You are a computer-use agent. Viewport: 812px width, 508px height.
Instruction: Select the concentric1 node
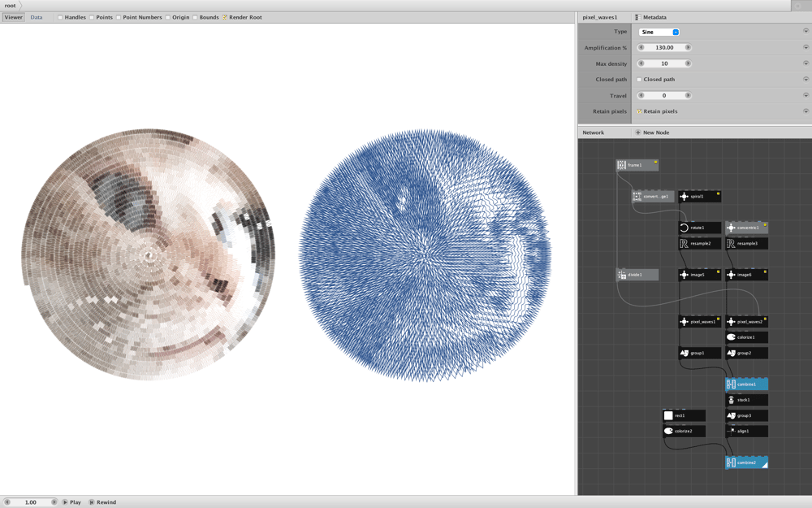(747, 228)
